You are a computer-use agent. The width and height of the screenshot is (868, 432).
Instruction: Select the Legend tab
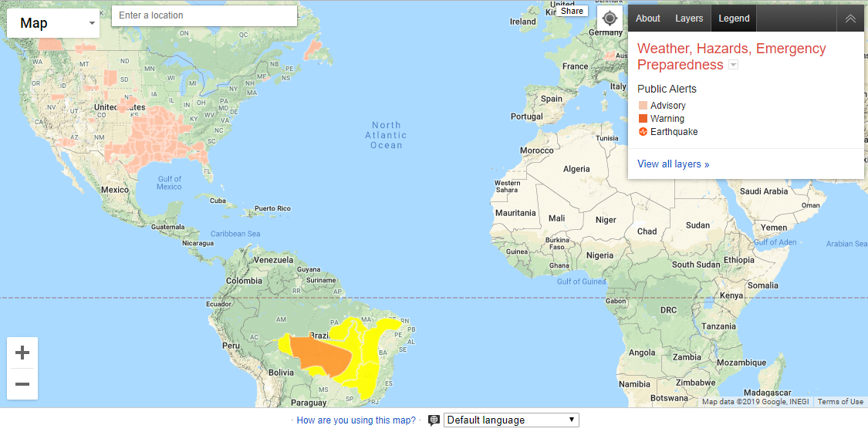click(x=734, y=19)
